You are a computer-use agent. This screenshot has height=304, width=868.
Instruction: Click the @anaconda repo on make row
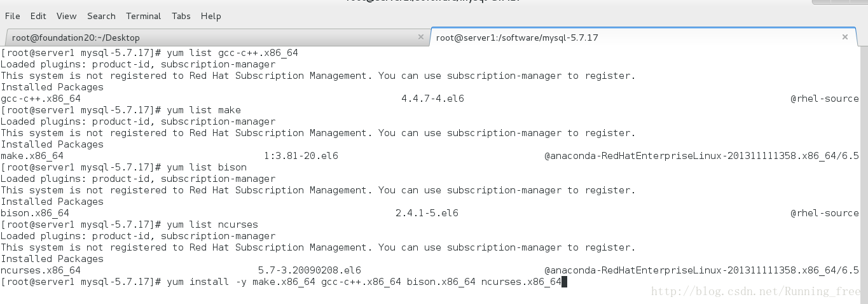pyautogui.click(x=701, y=156)
